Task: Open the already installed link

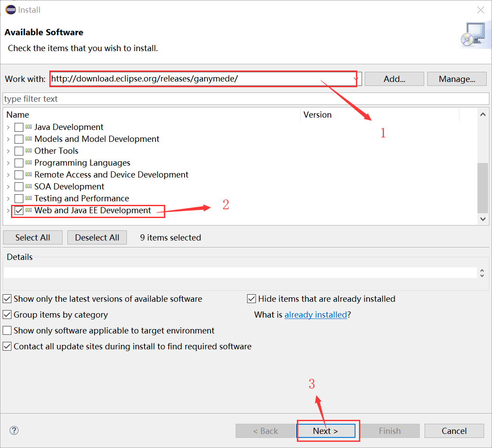Action: pos(316,315)
